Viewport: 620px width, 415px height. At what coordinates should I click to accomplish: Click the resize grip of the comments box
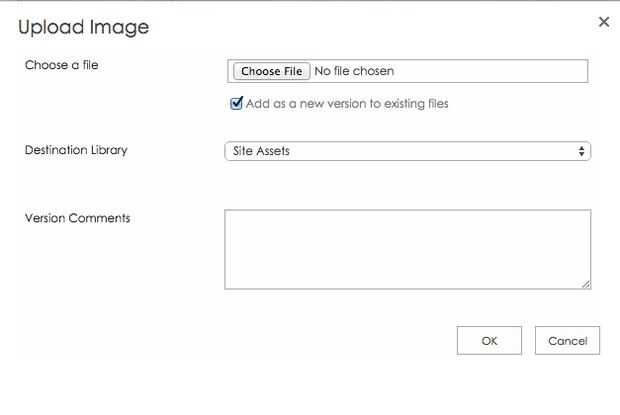coord(586,284)
